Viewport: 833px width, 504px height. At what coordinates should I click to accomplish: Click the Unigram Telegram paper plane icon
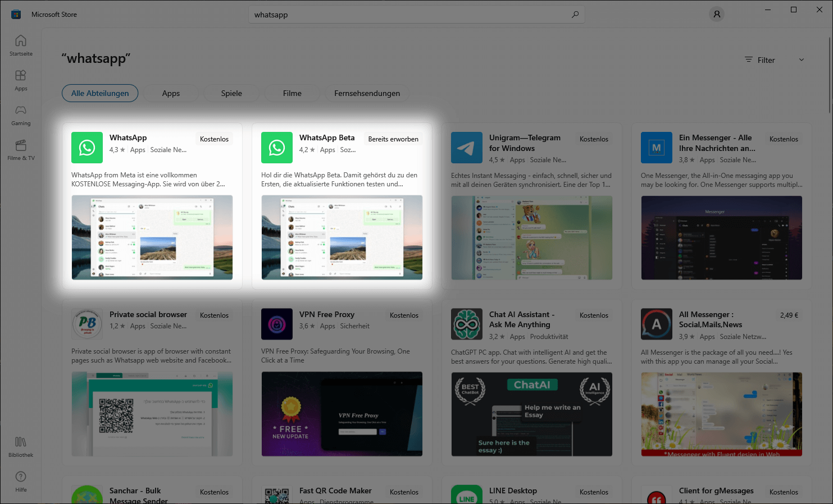pos(467,148)
